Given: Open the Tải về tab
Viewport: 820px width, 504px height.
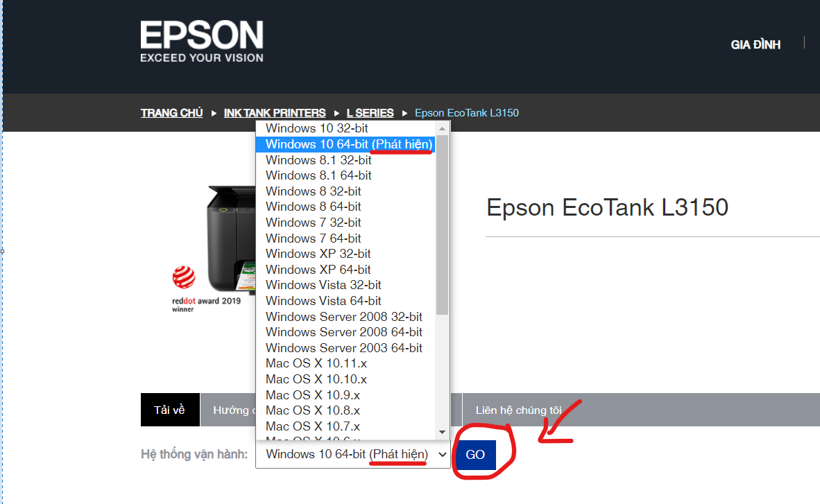Looking at the screenshot, I should [x=170, y=410].
